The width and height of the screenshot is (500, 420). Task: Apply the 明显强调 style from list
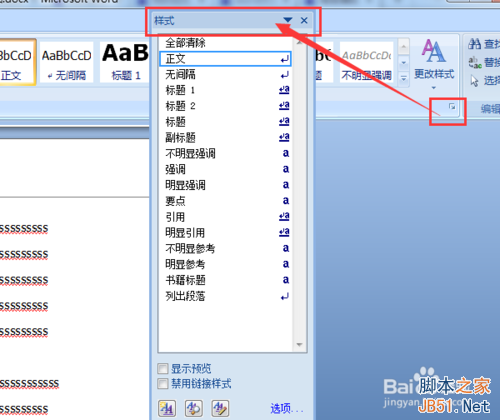click(x=225, y=185)
